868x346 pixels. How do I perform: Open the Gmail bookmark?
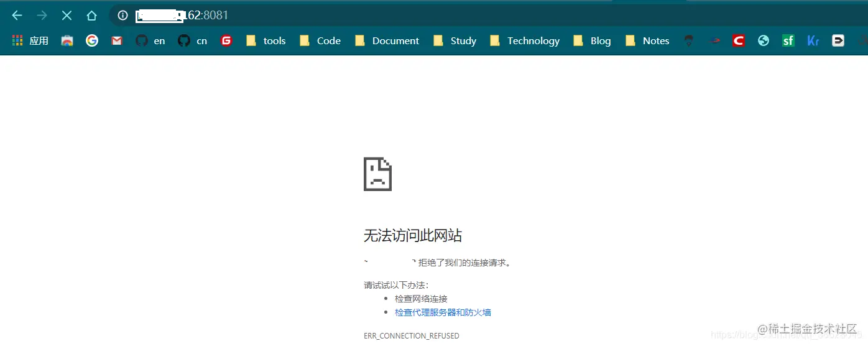tap(117, 40)
